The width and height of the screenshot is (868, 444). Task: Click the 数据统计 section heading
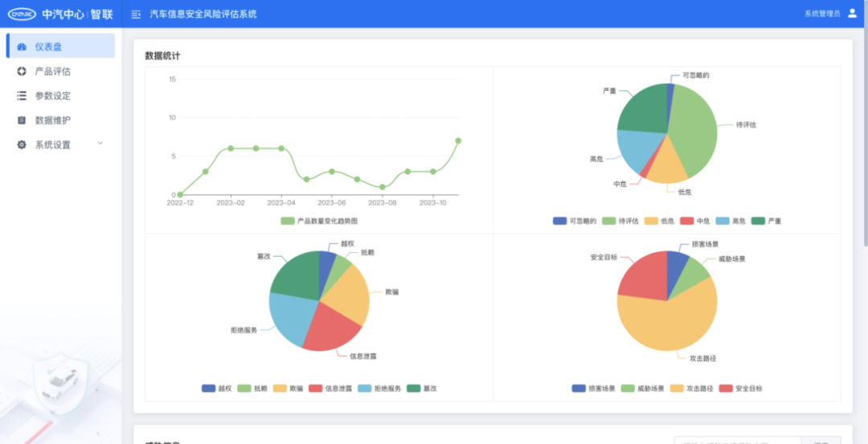coord(162,56)
